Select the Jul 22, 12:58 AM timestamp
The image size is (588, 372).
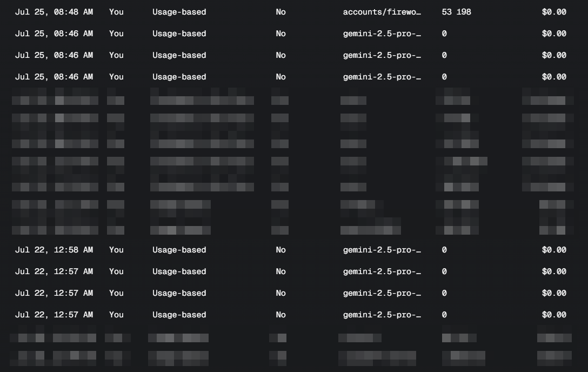click(54, 250)
